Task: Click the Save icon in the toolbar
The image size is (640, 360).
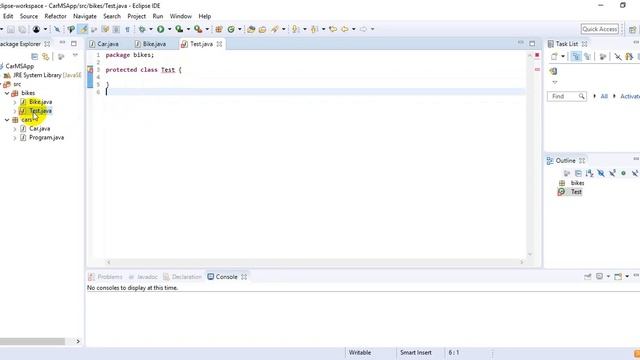Action: 11,29
